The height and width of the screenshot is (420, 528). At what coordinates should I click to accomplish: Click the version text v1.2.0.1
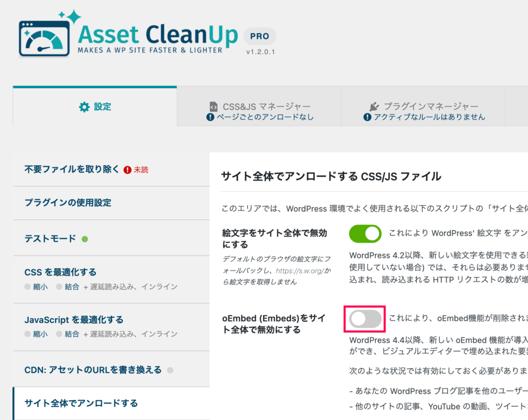click(260, 52)
